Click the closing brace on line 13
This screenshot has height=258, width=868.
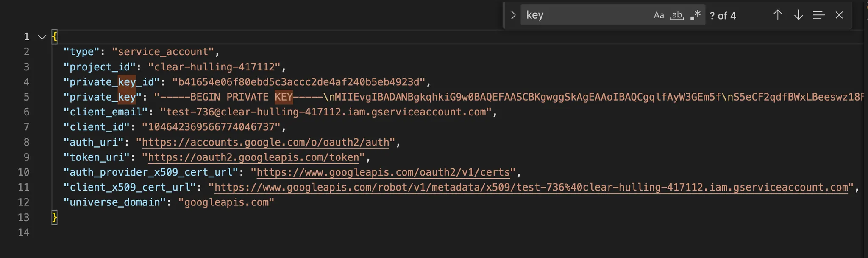[54, 218]
